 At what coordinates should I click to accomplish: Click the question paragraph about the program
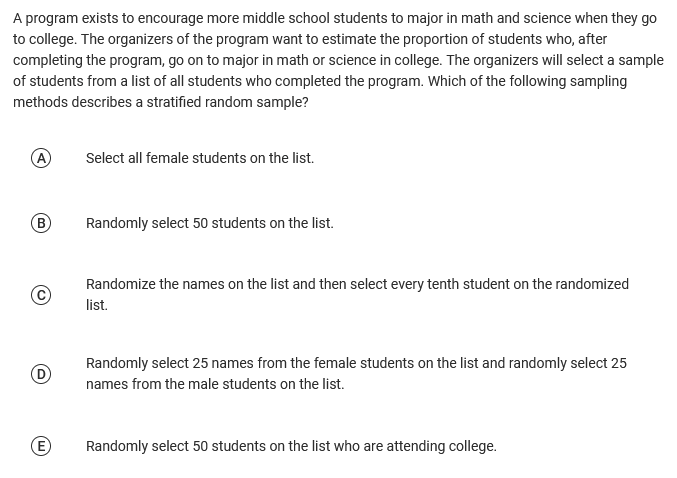tap(338, 60)
